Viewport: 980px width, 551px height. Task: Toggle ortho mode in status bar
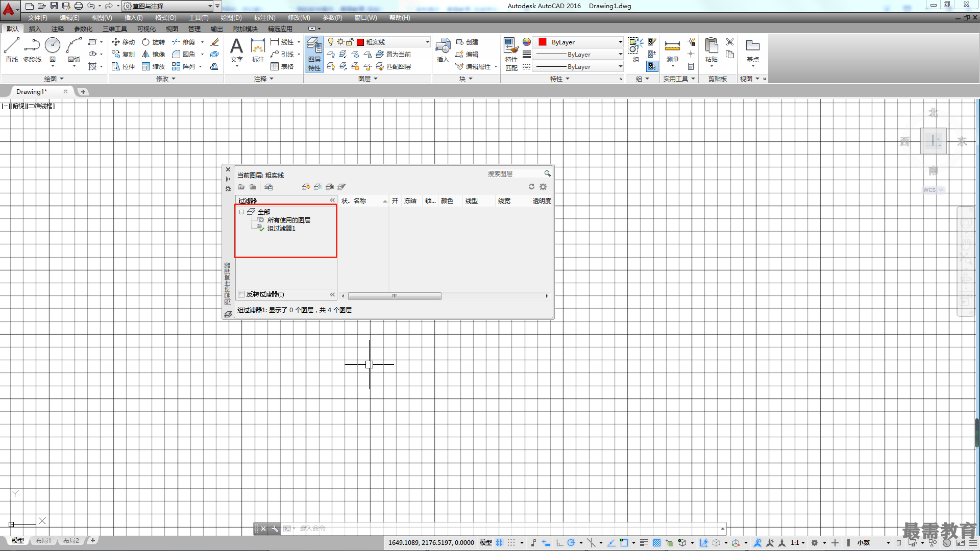tap(560, 542)
